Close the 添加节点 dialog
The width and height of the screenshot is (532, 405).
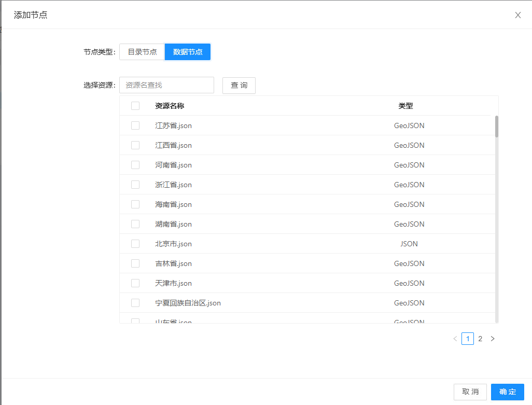coord(517,15)
